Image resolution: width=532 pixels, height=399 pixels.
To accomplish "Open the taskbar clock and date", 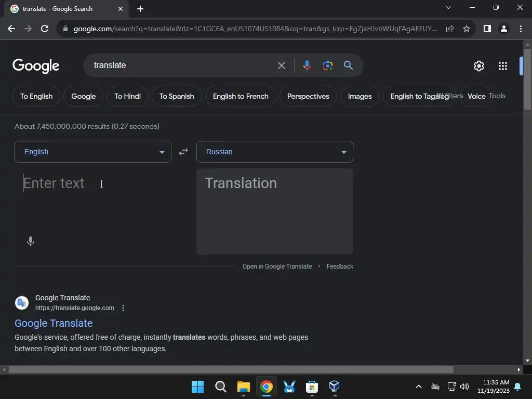I will coord(494,387).
